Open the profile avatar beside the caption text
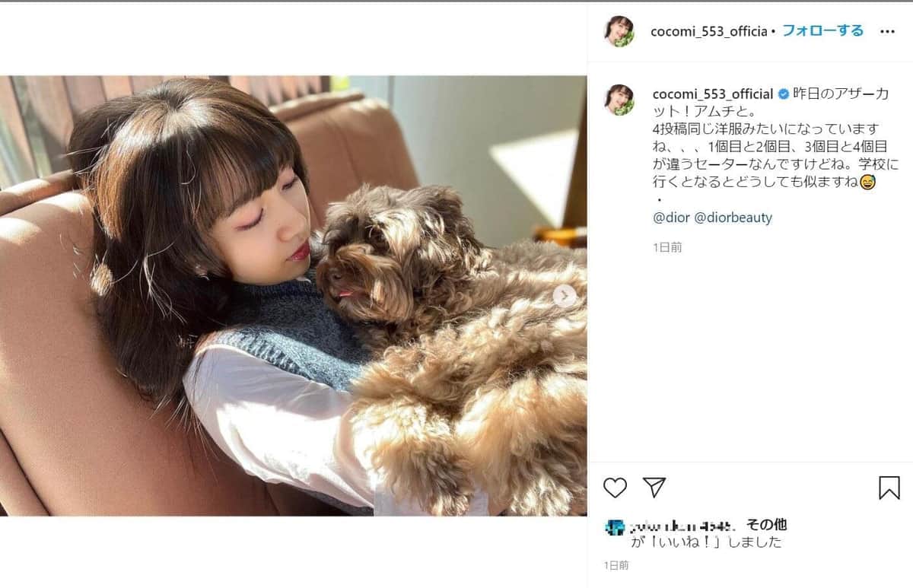Screen dimensions: 913x588 pyautogui.click(x=619, y=100)
